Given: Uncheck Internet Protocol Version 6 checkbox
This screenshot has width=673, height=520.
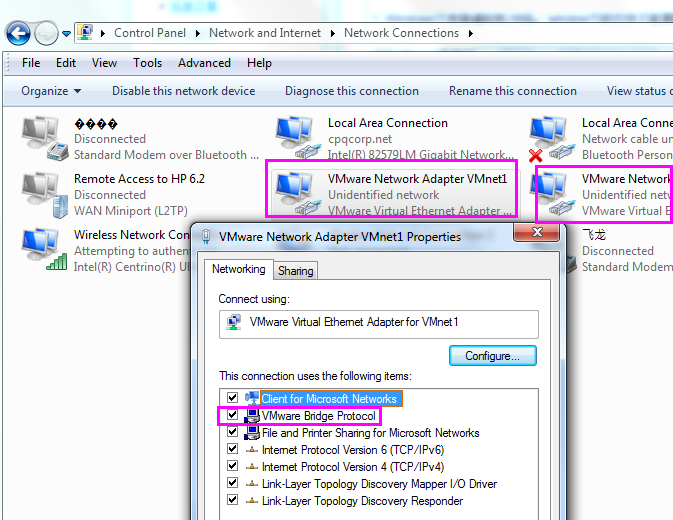Looking at the screenshot, I should [232, 449].
